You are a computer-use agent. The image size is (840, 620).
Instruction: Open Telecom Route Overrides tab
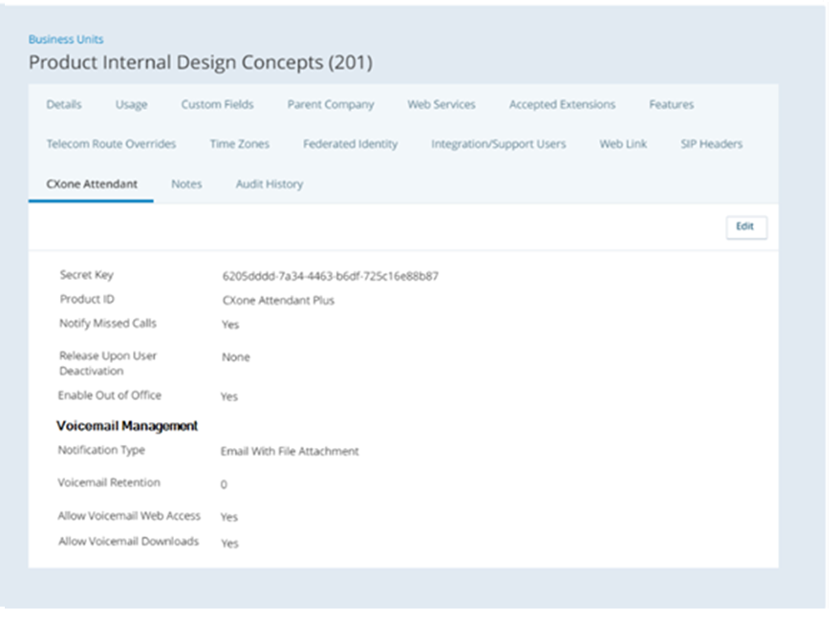(x=111, y=144)
